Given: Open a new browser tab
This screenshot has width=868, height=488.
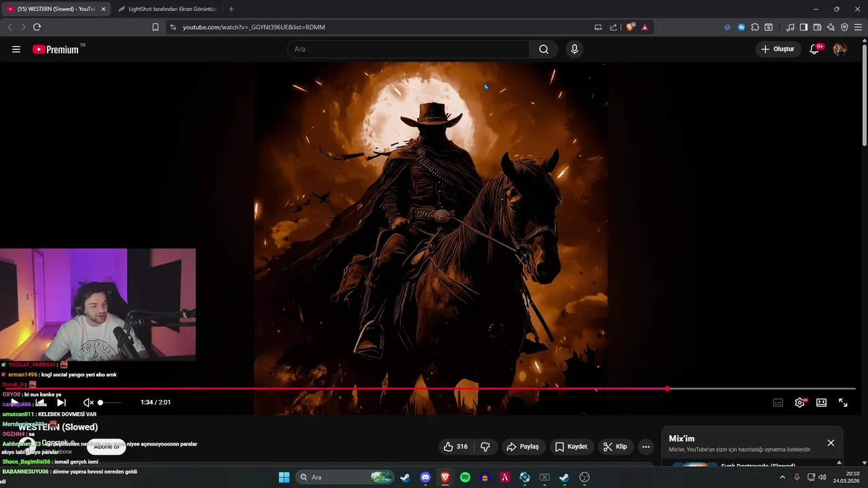Looking at the screenshot, I should (x=231, y=9).
